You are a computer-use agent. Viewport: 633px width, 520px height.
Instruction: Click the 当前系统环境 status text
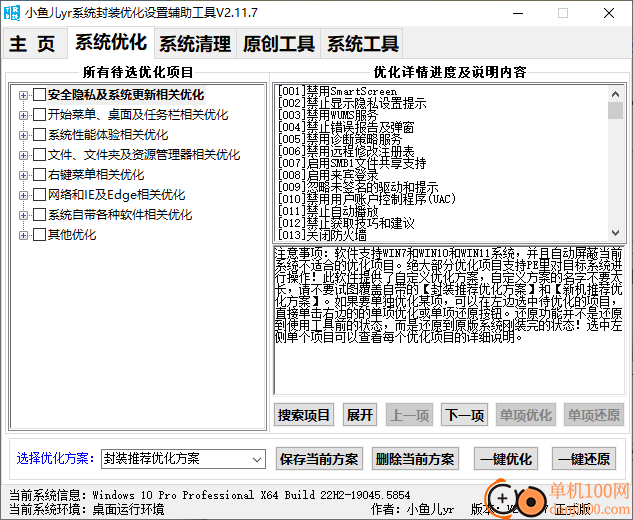tap(86, 509)
